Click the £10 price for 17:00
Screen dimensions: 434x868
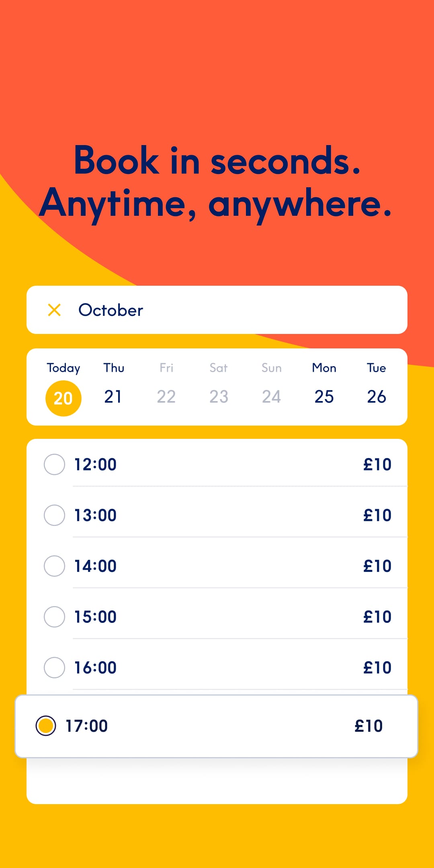(368, 726)
